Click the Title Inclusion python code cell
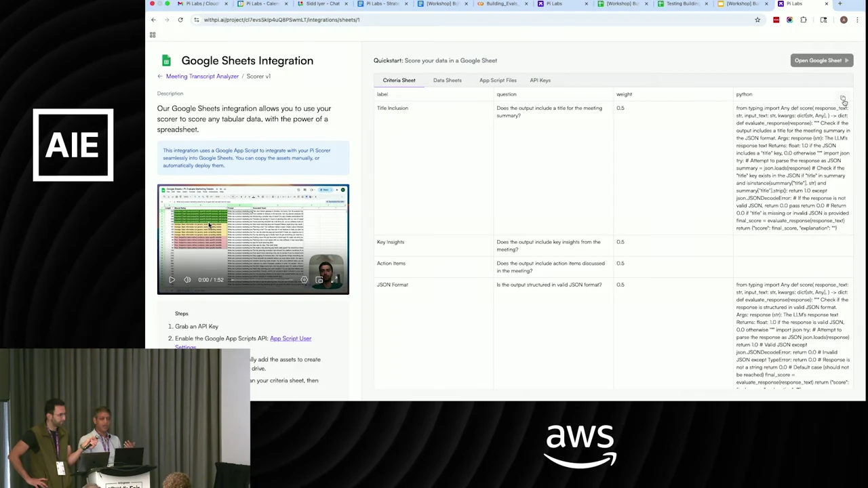Image resolution: width=868 pixels, height=488 pixels. pos(793,168)
